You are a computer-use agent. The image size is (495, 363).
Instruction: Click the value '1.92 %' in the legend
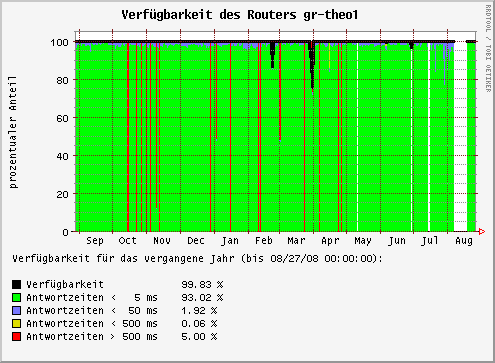point(199,311)
